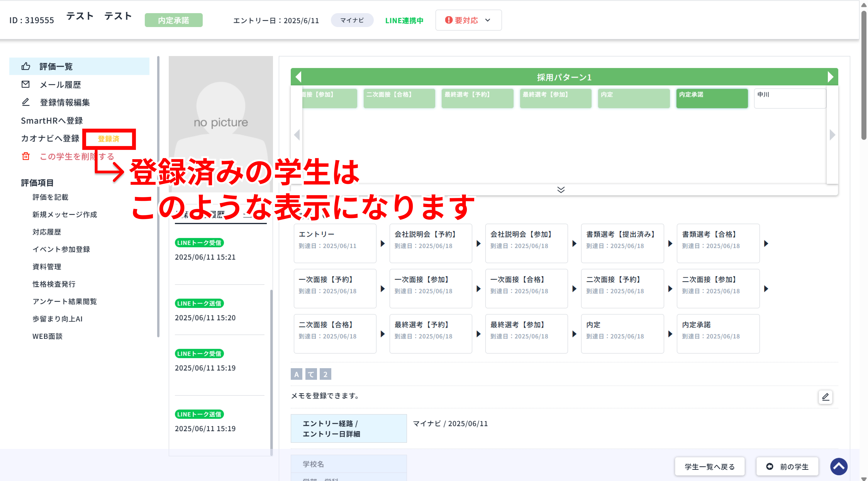The image size is (868, 481).
Task: Open the memo editor pencil icon
Action: (825, 397)
